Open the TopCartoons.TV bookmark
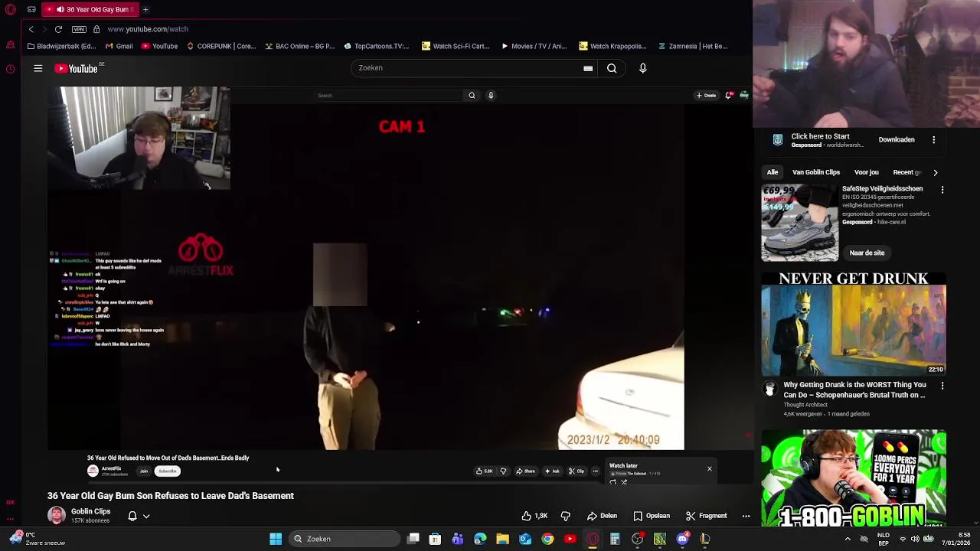 [x=376, y=46]
